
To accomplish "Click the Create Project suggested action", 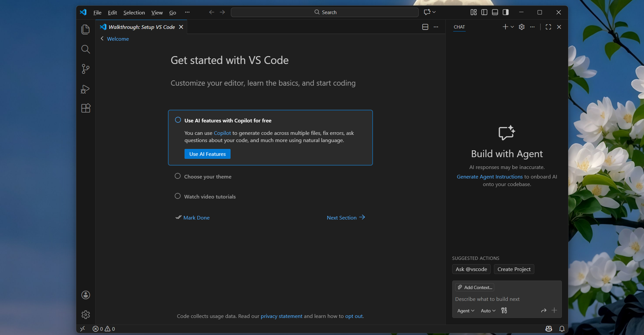I will [x=514, y=269].
